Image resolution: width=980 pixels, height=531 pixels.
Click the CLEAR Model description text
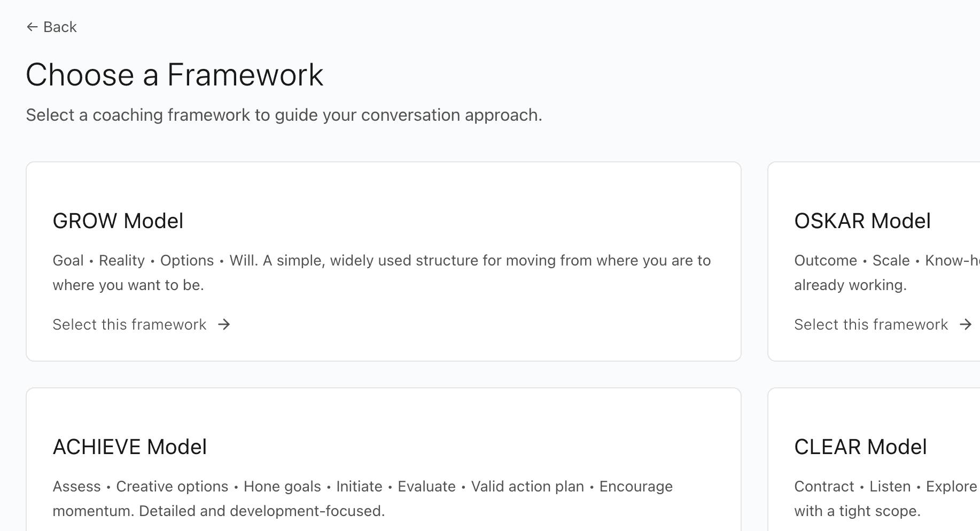coord(882,498)
